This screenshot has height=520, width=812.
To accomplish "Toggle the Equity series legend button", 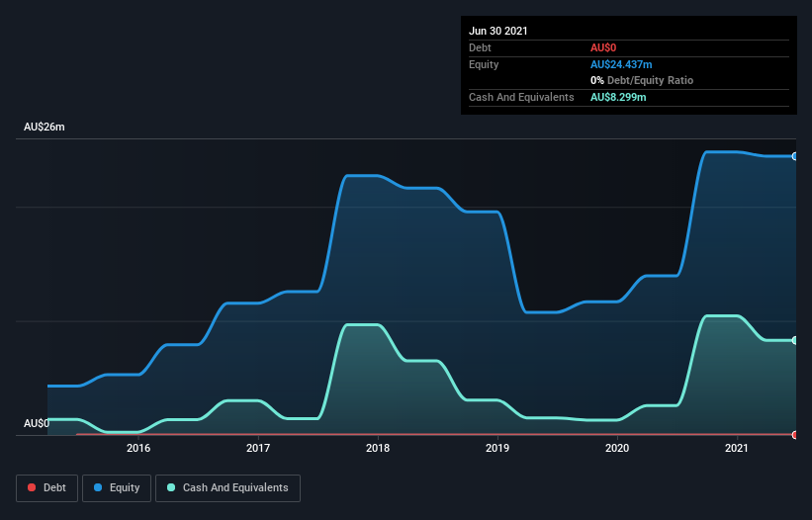I will [117, 488].
